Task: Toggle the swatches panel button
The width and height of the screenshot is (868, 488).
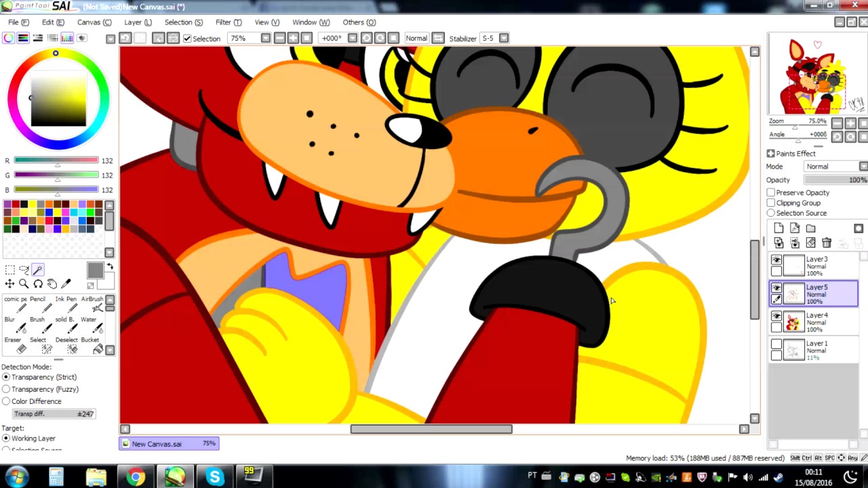Action: click(x=68, y=38)
